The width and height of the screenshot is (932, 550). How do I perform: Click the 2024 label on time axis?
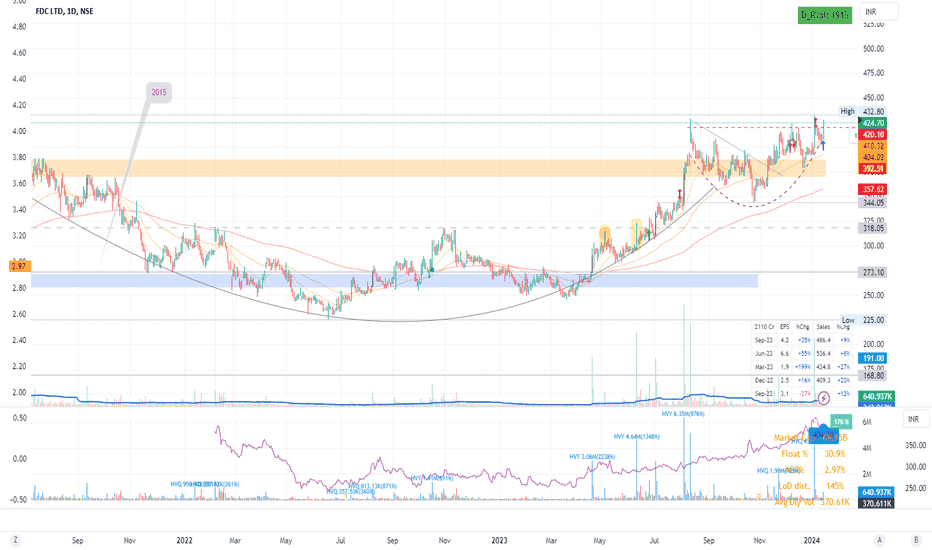pyautogui.click(x=812, y=540)
